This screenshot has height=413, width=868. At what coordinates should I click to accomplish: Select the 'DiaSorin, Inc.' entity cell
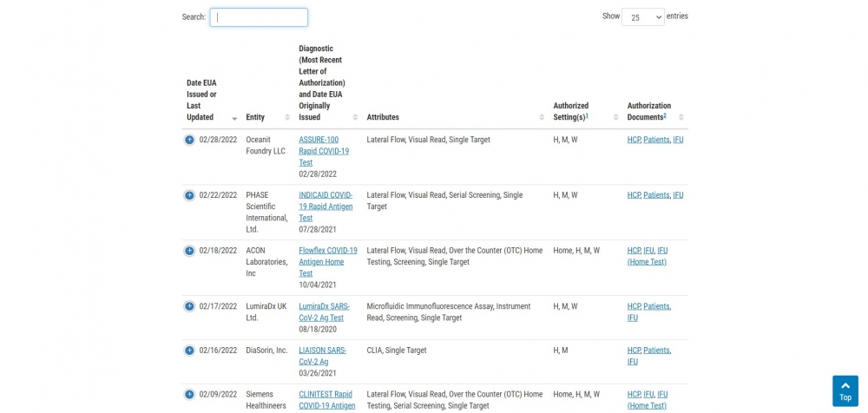click(x=266, y=351)
